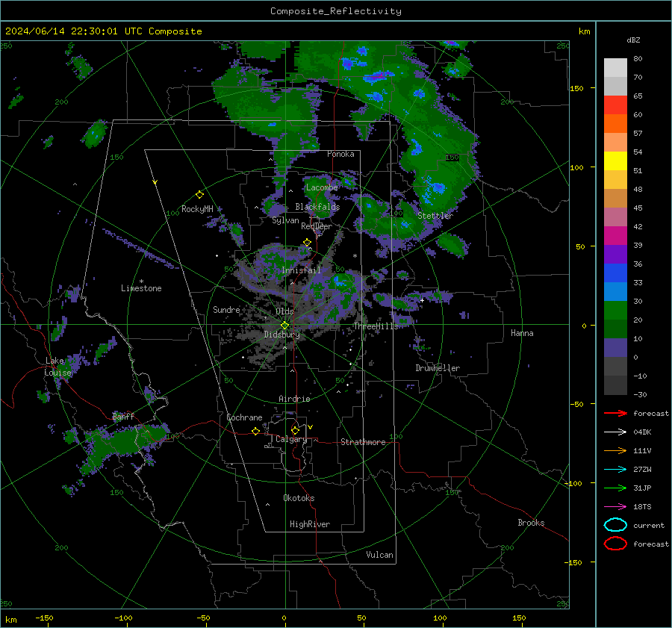Click the yellow diamond marker near RockyMH

point(199,195)
